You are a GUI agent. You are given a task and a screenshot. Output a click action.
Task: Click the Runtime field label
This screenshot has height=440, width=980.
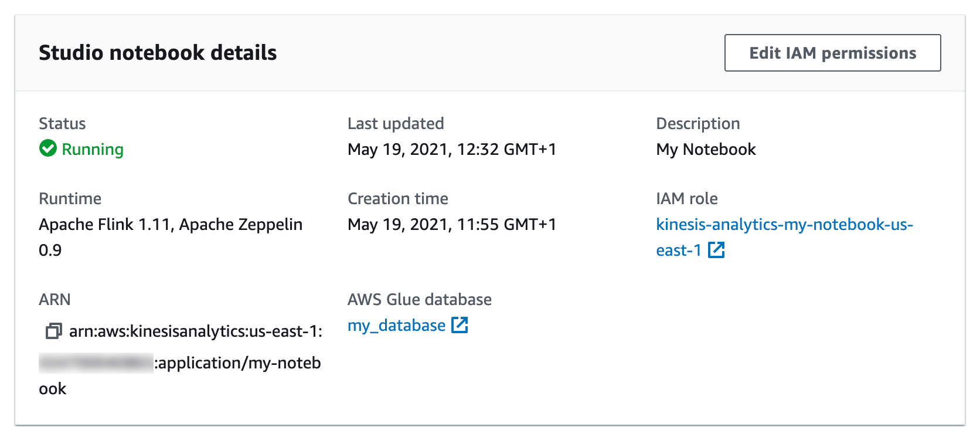tap(70, 199)
